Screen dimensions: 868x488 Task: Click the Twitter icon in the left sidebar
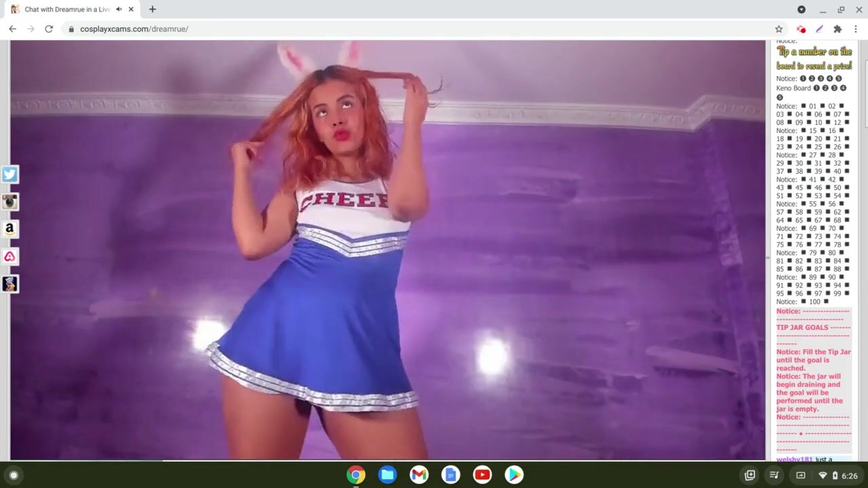(x=9, y=174)
